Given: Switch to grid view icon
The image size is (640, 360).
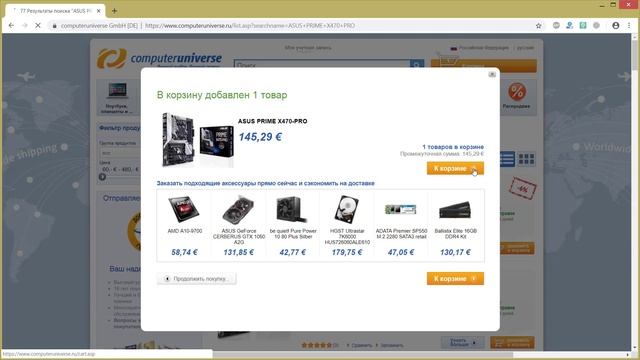Looking at the screenshot, I should pyautogui.click(x=527, y=159).
